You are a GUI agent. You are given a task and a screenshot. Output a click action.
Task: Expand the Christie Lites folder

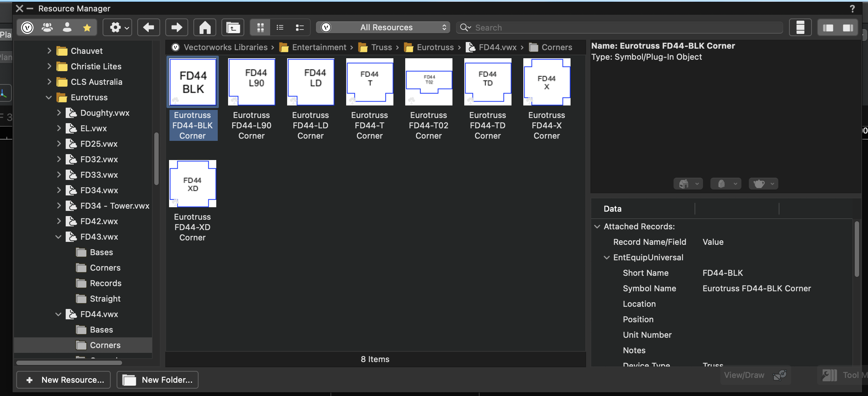tap(49, 66)
